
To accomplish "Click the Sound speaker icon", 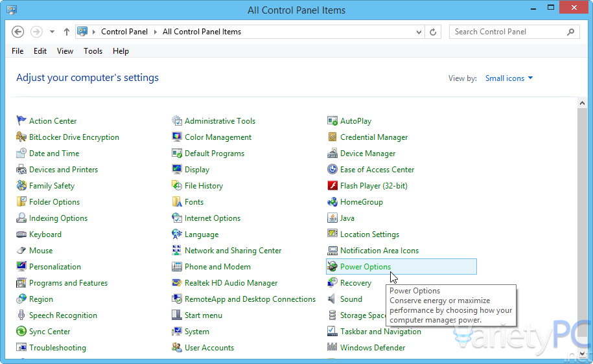I will 332,299.
